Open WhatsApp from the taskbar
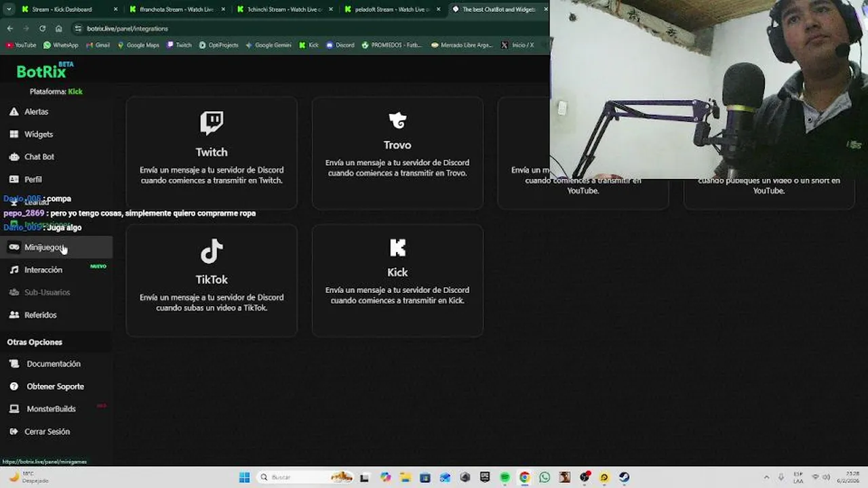This screenshot has width=868, height=488. tap(545, 477)
